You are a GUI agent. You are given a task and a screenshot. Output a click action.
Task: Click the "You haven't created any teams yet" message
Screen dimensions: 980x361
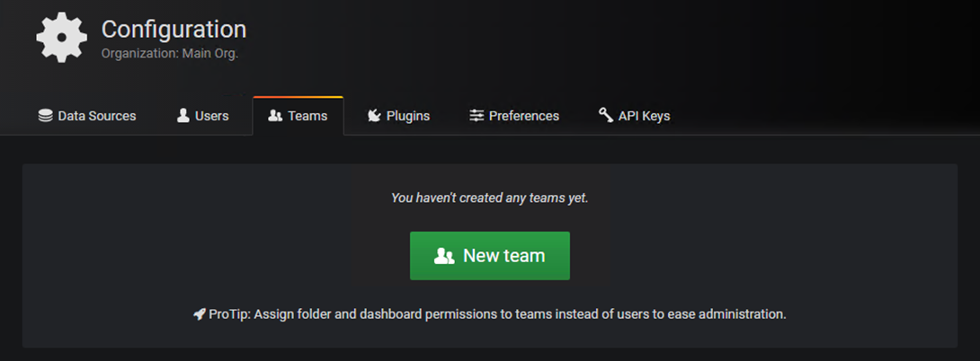click(490, 198)
